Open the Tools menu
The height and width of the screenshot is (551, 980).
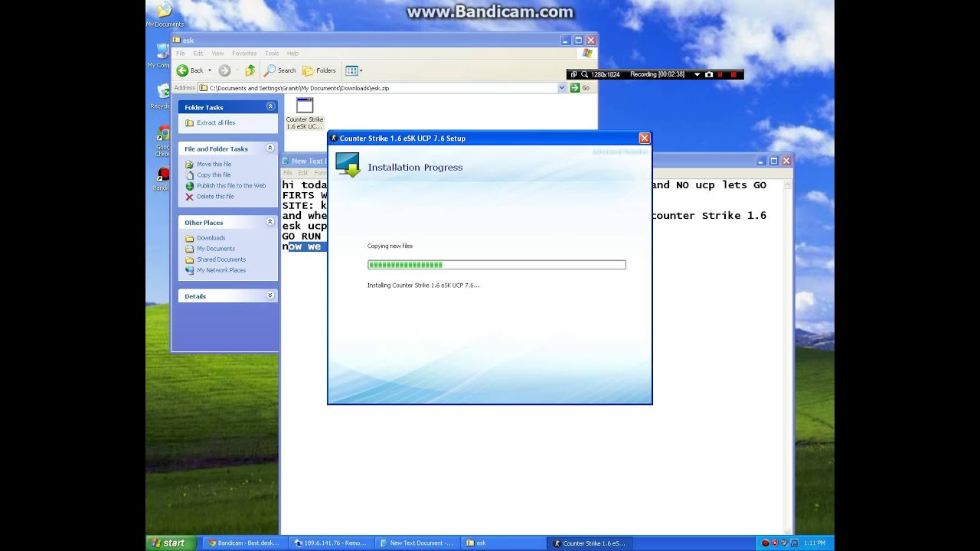click(x=272, y=54)
